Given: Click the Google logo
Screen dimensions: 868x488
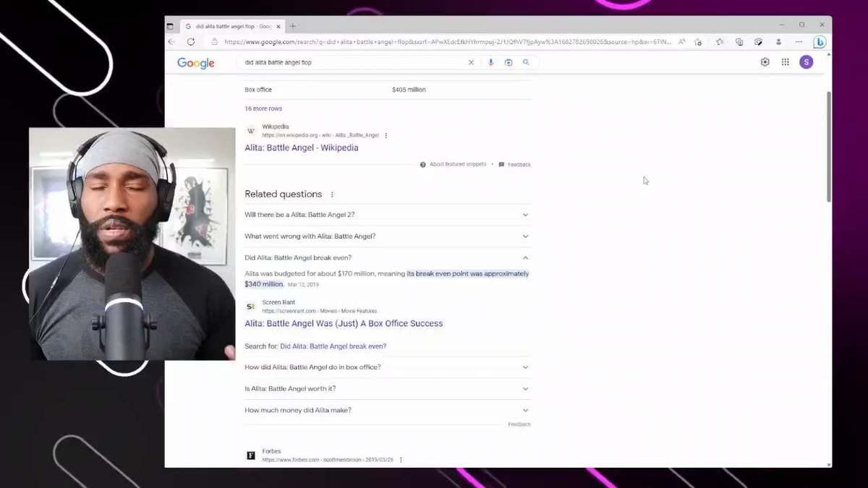Looking at the screenshot, I should 196,63.
